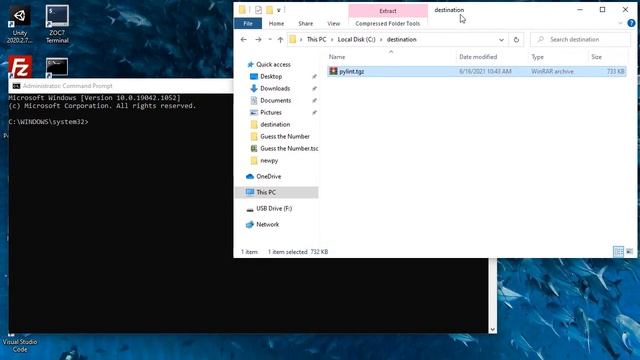Select Network in the navigation pane
The width and height of the screenshot is (640, 360).
267,224
